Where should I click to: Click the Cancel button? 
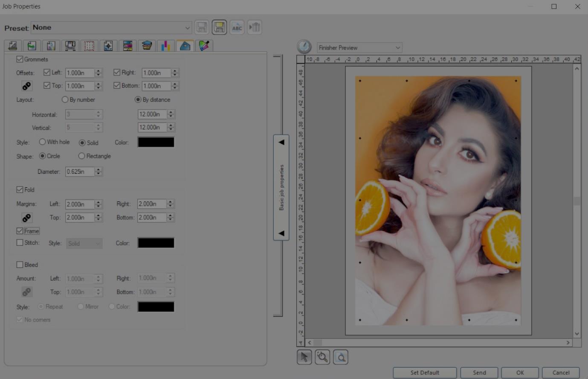[561, 373]
